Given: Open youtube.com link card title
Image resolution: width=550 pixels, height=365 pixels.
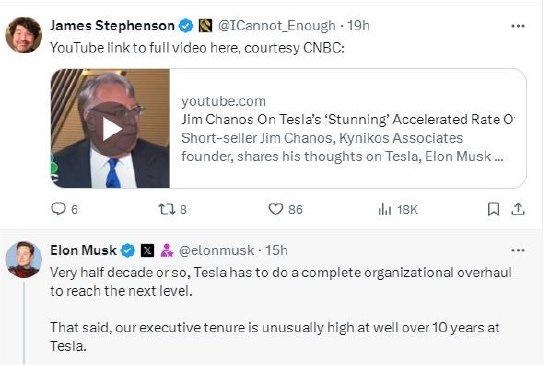Looking at the screenshot, I should [x=348, y=120].
